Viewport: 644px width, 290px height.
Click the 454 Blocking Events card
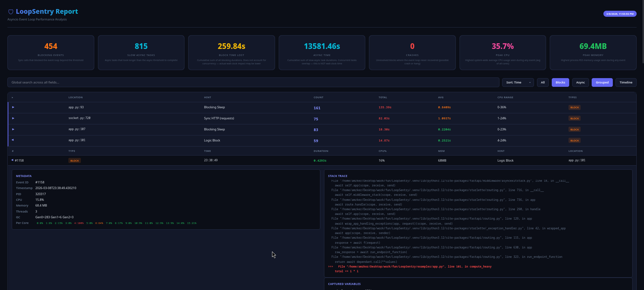click(51, 53)
